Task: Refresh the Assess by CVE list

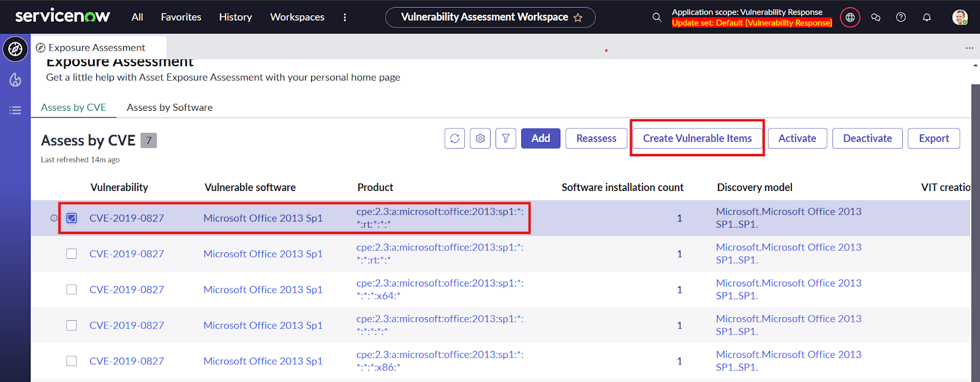Action: 454,138
